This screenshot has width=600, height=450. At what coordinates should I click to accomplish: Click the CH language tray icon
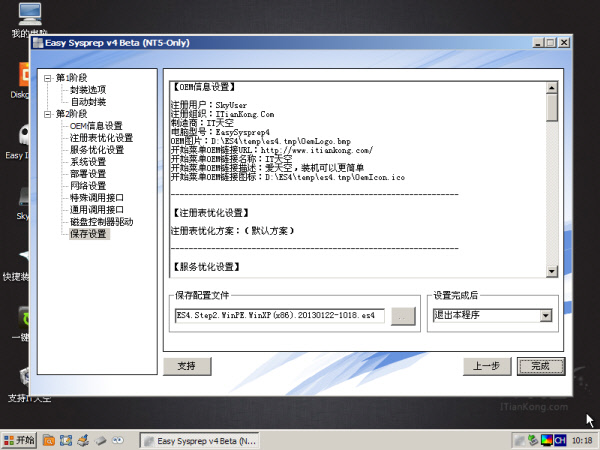(560, 440)
